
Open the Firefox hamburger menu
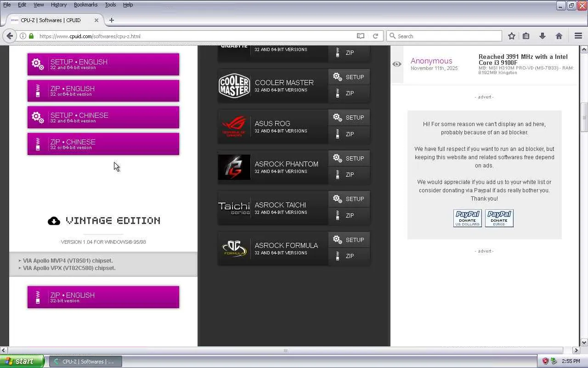(578, 36)
